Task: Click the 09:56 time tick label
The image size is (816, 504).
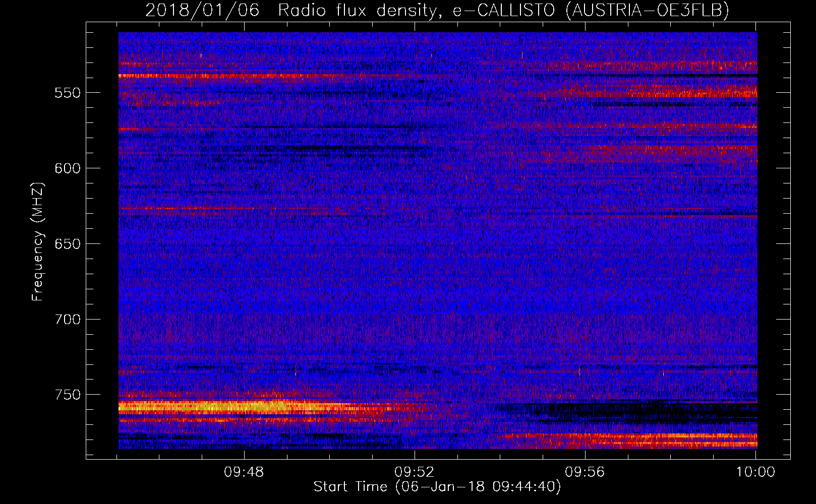Action: click(585, 472)
